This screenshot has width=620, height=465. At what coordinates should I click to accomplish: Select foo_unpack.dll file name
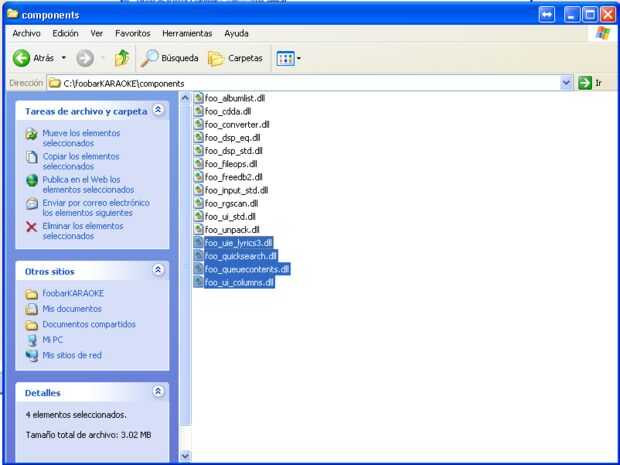click(232, 230)
